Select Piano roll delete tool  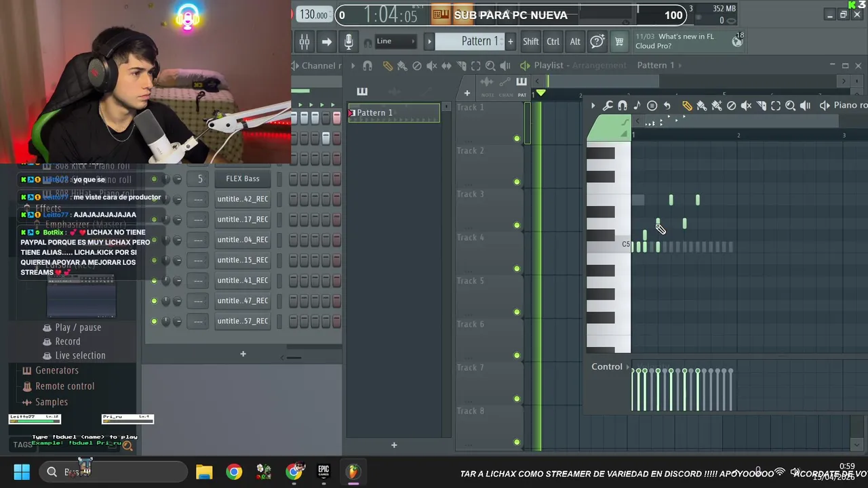[731, 106]
